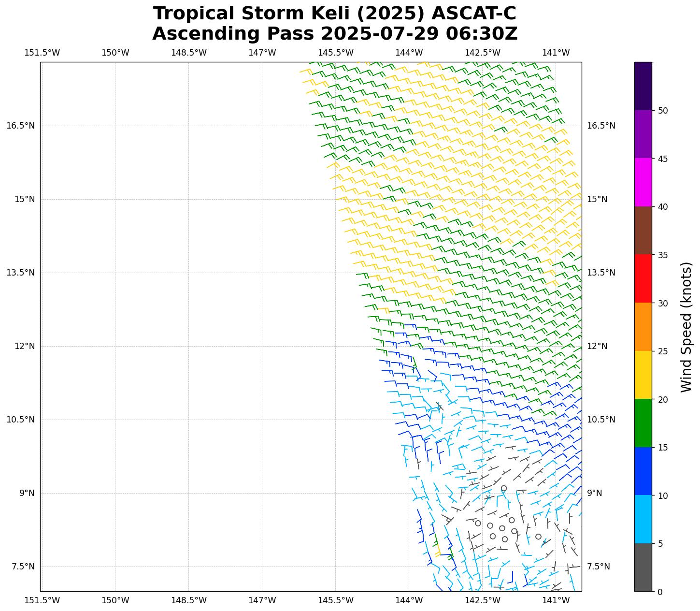
Task: Click the cyan 5–10 knot colorbar segment
Action: pyautogui.click(x=643, y=519)
